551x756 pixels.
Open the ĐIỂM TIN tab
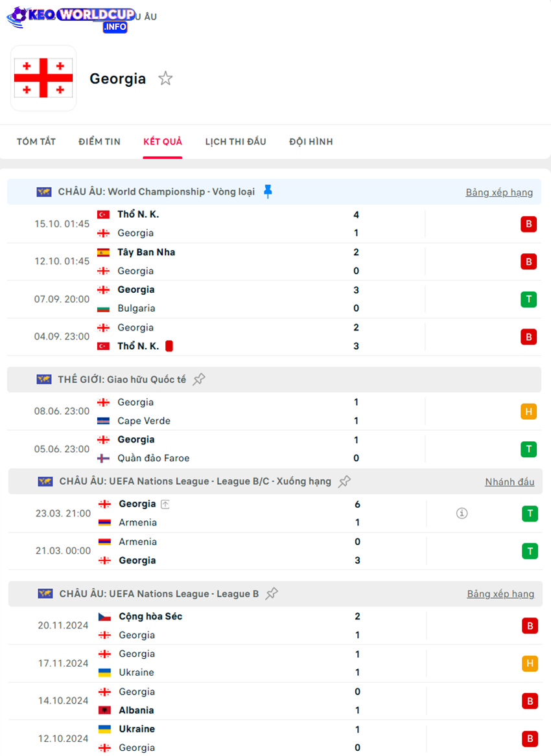pyautogui.click(x=99, y=142)
